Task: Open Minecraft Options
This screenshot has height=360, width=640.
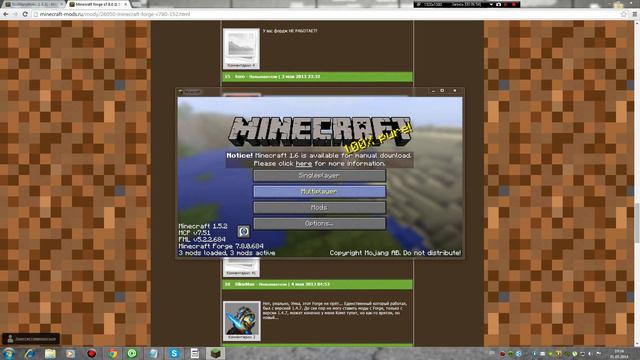Action: [319, 223]
